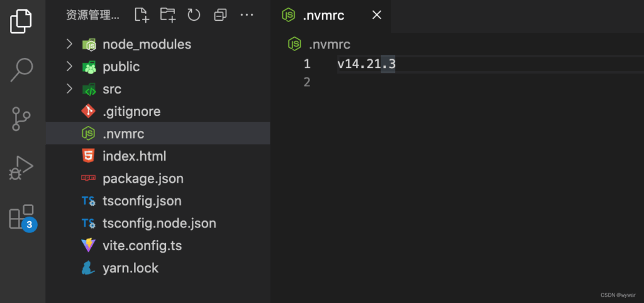
Task: Click the TS icon beside tsconfig.node.json
Action: (x=88, y=223)
